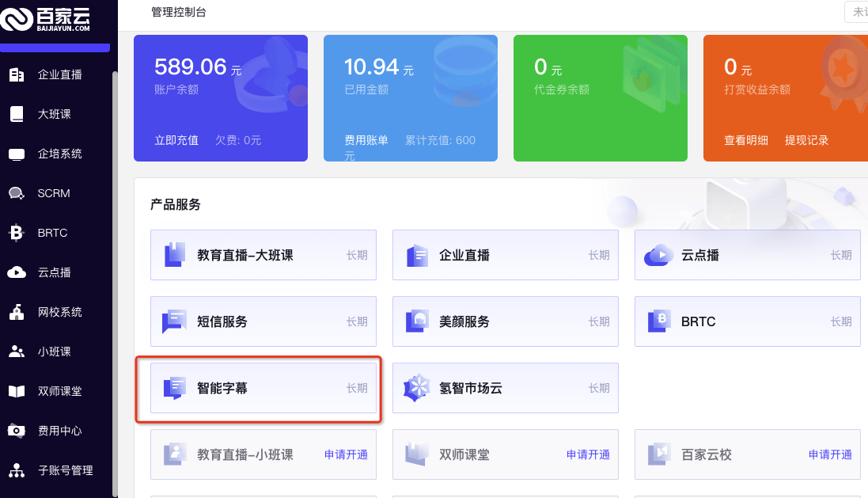Select the 子账号管理 hierarchy icon

(x=17, y=470)
